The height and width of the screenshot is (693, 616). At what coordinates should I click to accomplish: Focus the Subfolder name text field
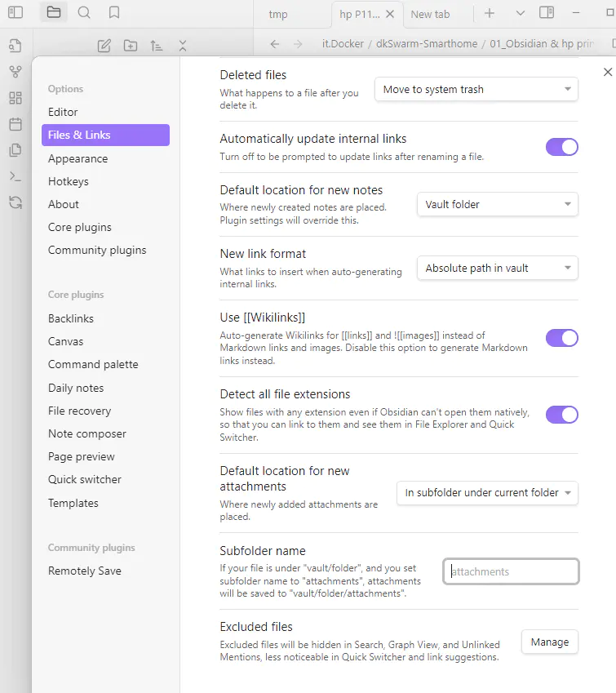(511, 571)
